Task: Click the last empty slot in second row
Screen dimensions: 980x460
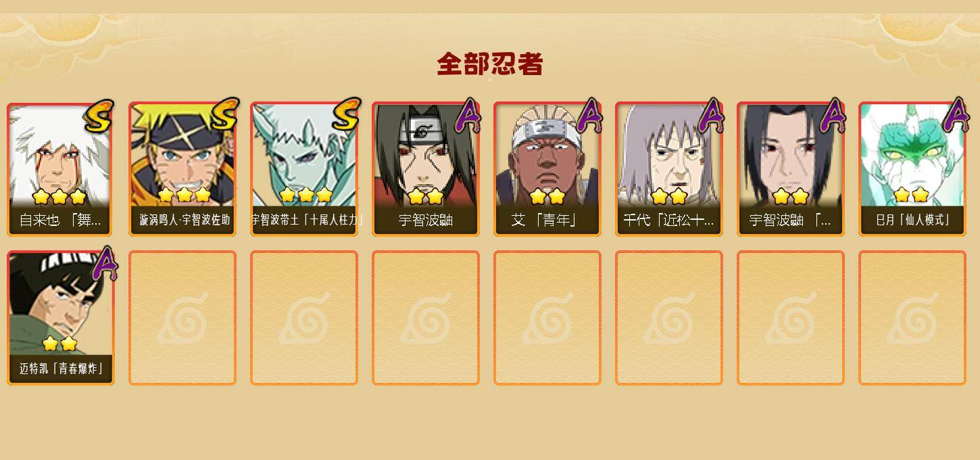Action: pyautogui.click(x=912, y=318)
